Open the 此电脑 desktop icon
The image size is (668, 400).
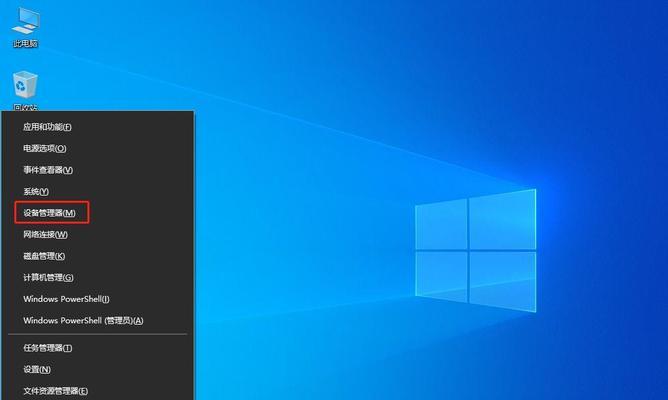click(25, 26)
